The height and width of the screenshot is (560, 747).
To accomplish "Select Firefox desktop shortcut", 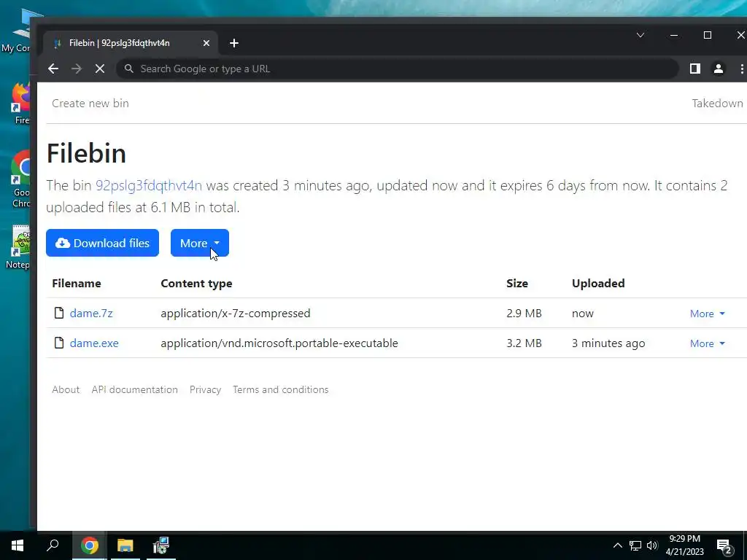I will click(21, 104).
